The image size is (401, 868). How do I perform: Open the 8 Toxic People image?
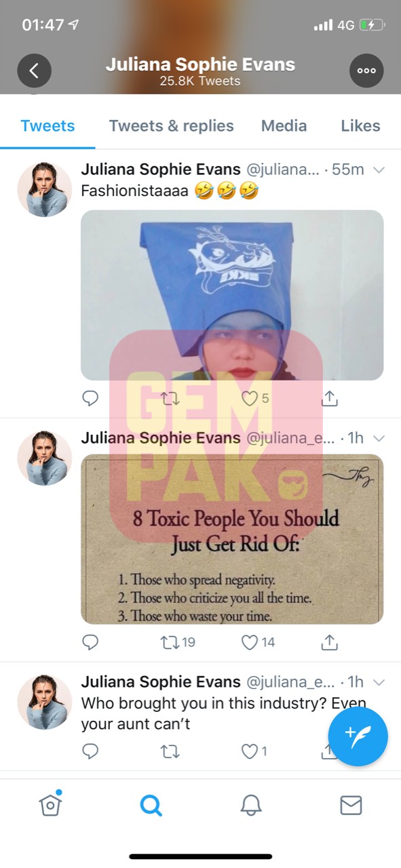pyautogui.click(x=232, y=539)
